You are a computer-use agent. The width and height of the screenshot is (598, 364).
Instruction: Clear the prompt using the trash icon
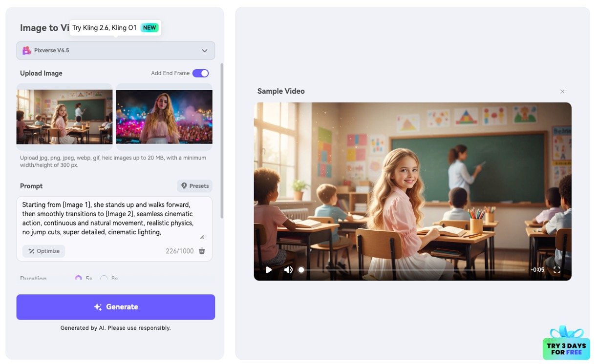pyautogui.click(x=202, y=251)
